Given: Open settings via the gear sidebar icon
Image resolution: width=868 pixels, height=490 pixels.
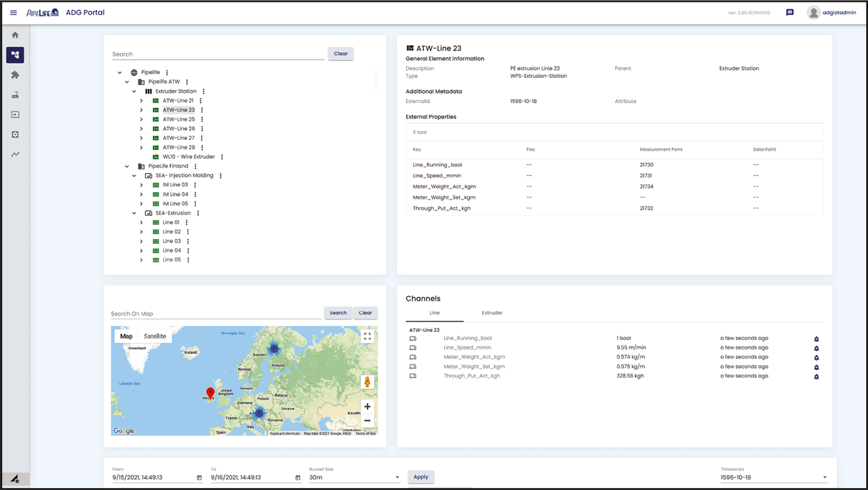Looking at the screenshot, I should (x=14, y=134).
